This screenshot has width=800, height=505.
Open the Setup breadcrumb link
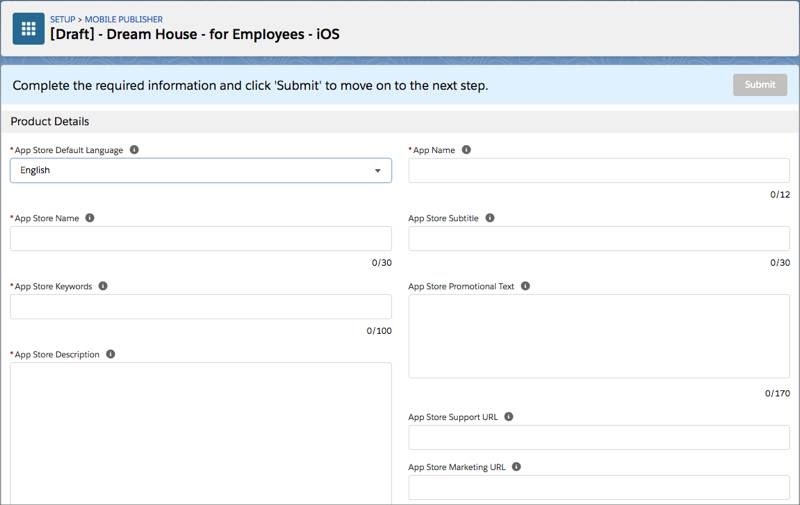(x=62, y=19)
